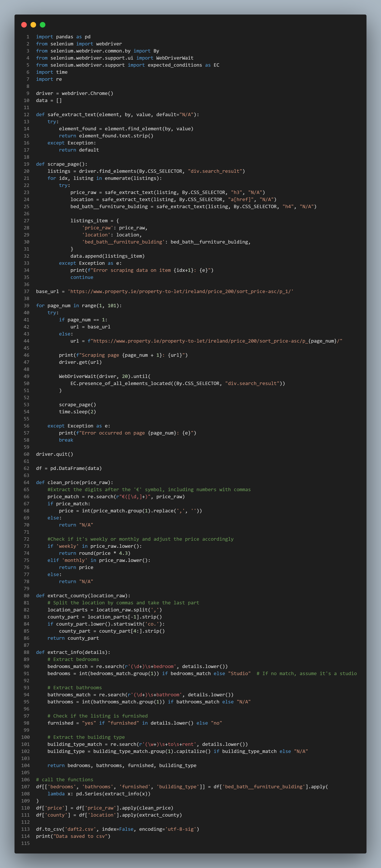Click 'return round(price * 4.3)' line
This screenshot has width=381, height=868.
[x=95, y=553]
